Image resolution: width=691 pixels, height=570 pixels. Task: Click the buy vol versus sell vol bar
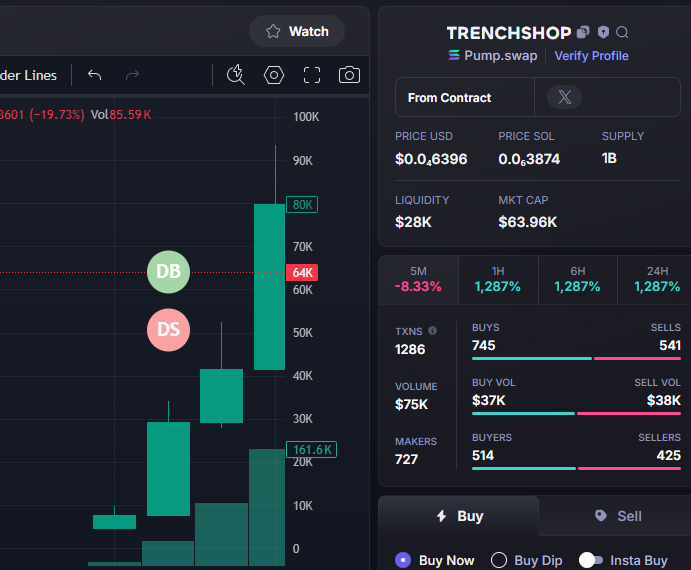[x=576, y=414]
